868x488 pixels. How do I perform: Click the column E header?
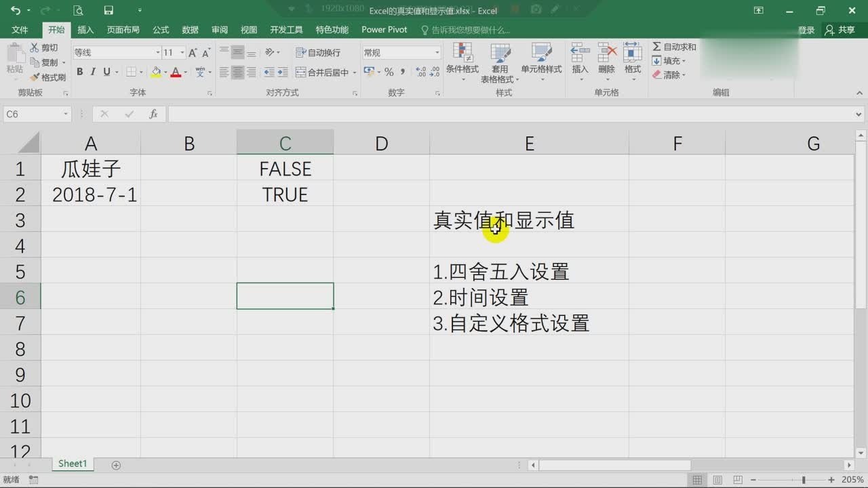[529, 143]
